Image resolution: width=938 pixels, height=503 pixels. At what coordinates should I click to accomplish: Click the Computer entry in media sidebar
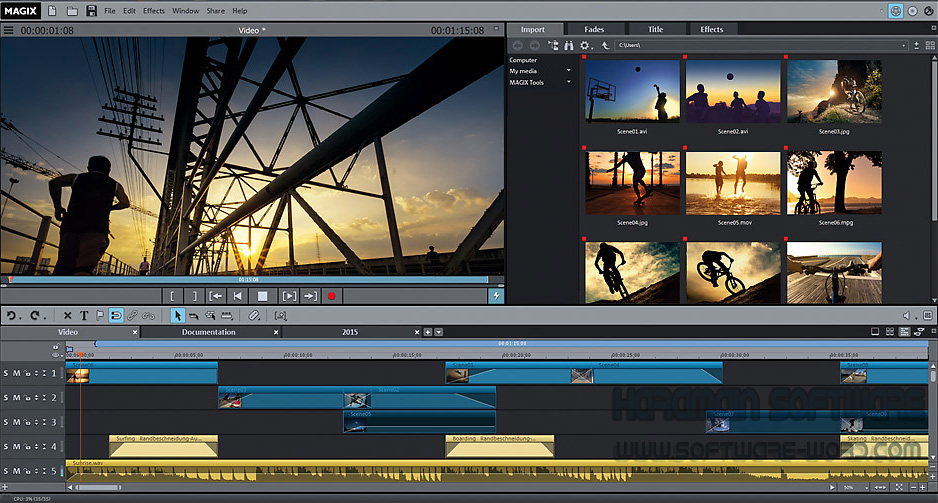[x=523, y=60]
